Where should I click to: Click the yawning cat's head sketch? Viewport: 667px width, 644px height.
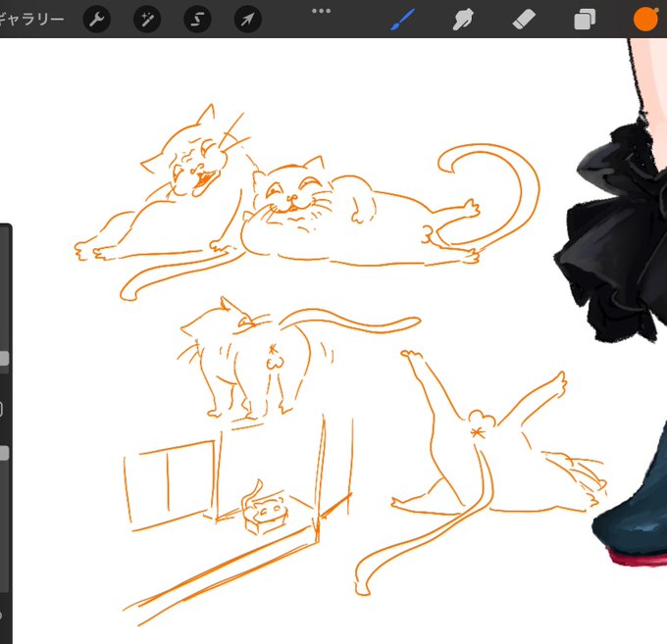191,160
